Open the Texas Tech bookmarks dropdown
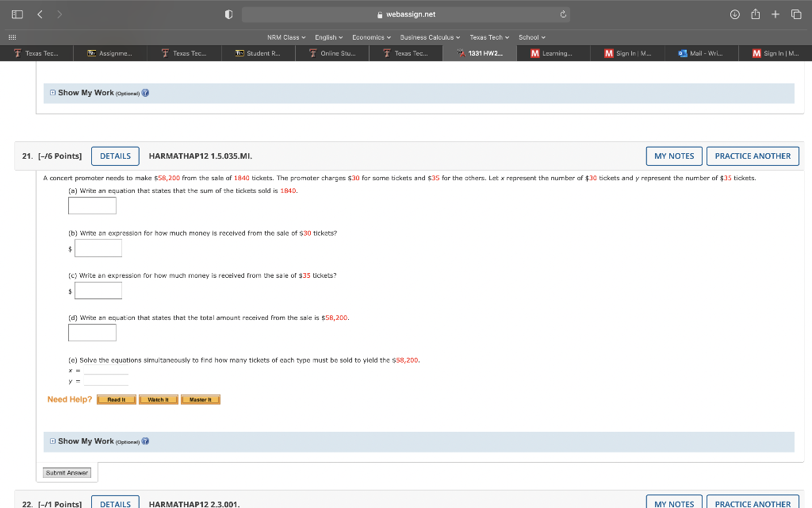812x508 pixels. coord(488,37)
